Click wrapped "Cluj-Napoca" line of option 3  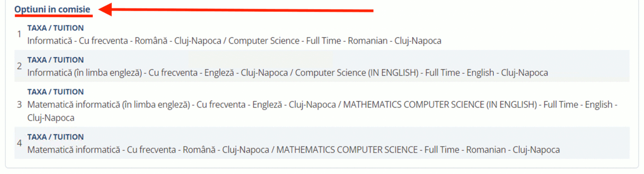coord(51,118)
